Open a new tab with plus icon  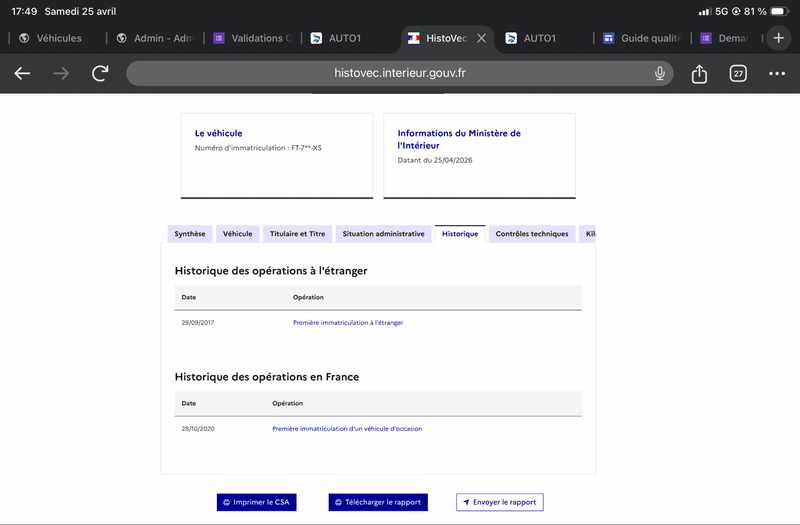[779, 38]
